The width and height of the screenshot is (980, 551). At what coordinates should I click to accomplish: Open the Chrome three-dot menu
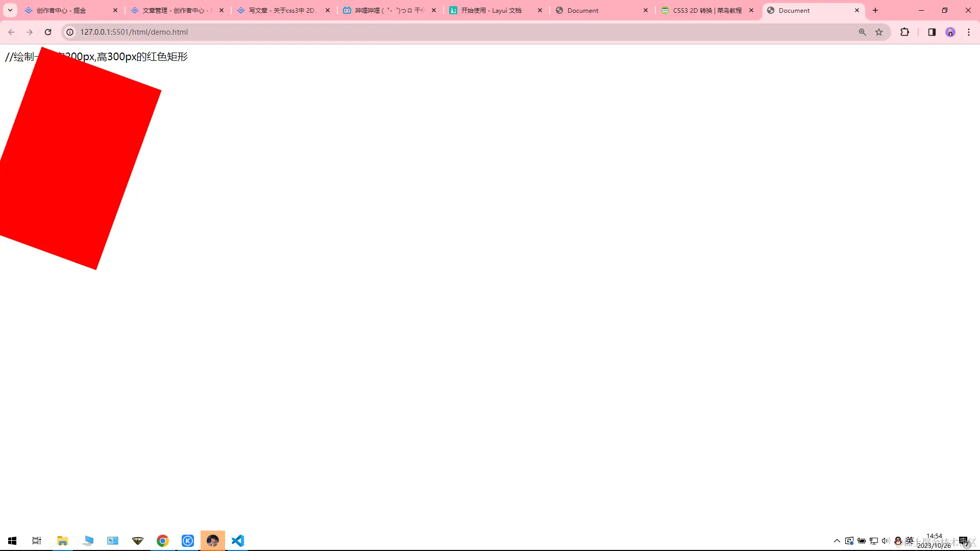pos(968,32)
